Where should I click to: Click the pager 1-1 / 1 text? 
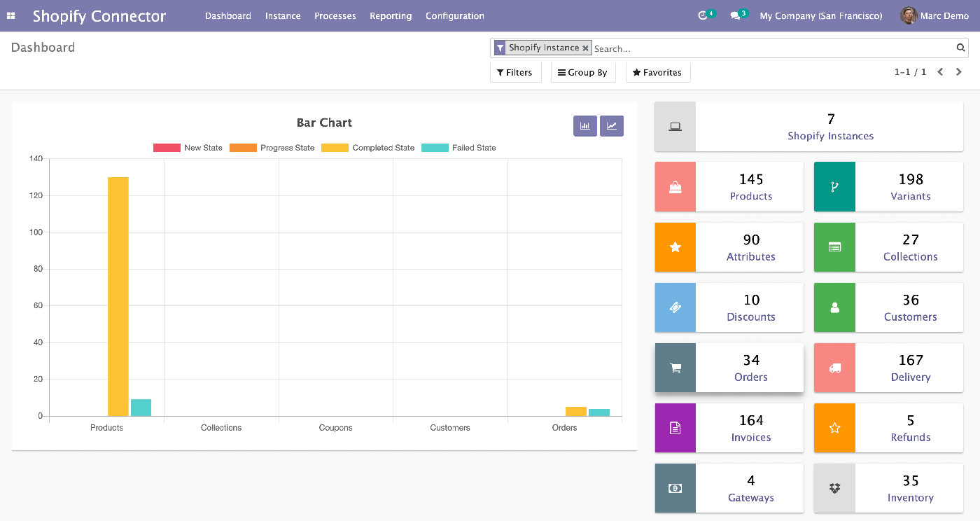[x=910, y=72]
